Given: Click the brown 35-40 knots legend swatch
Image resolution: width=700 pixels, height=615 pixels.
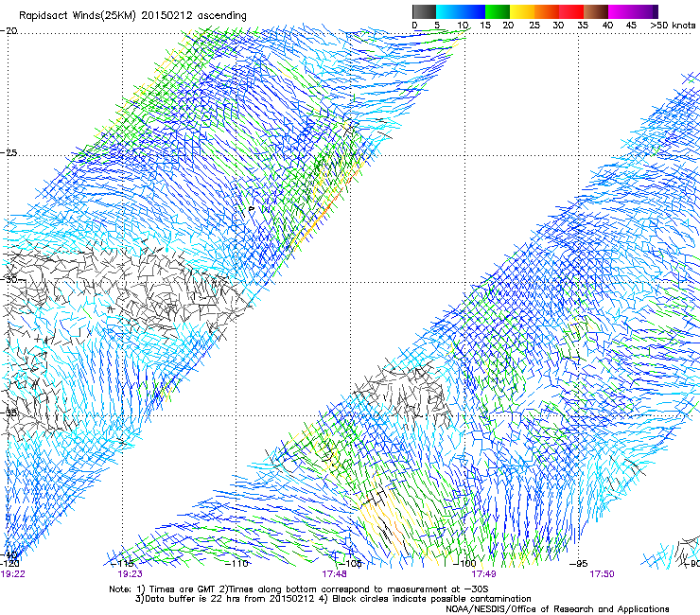Looking at the screenshot, I should click(x=596, y=11).
